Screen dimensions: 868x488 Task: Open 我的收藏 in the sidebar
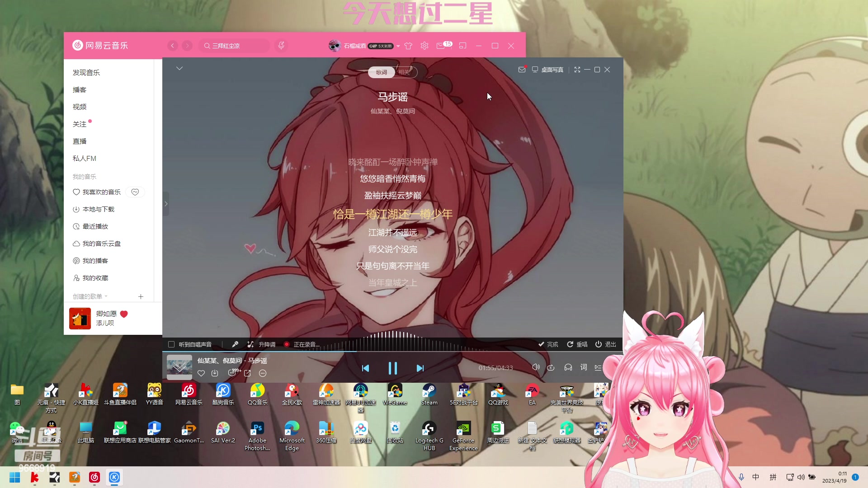pos(90,278)
